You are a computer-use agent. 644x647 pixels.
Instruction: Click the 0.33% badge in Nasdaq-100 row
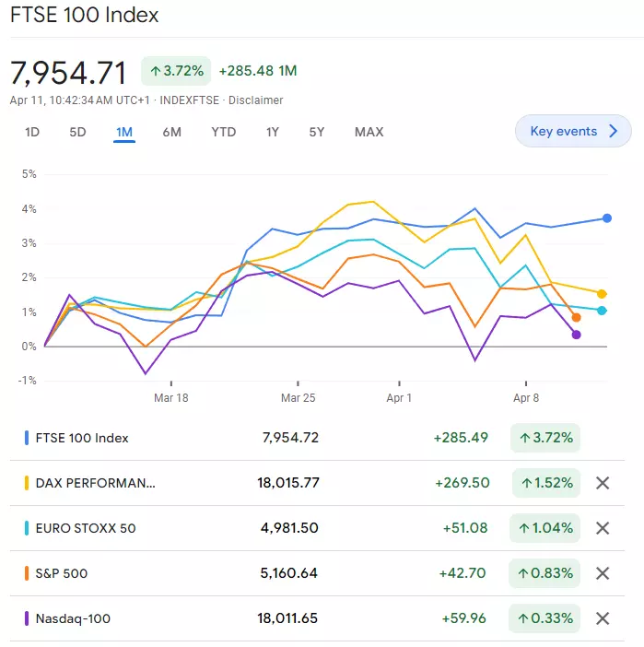544,618
